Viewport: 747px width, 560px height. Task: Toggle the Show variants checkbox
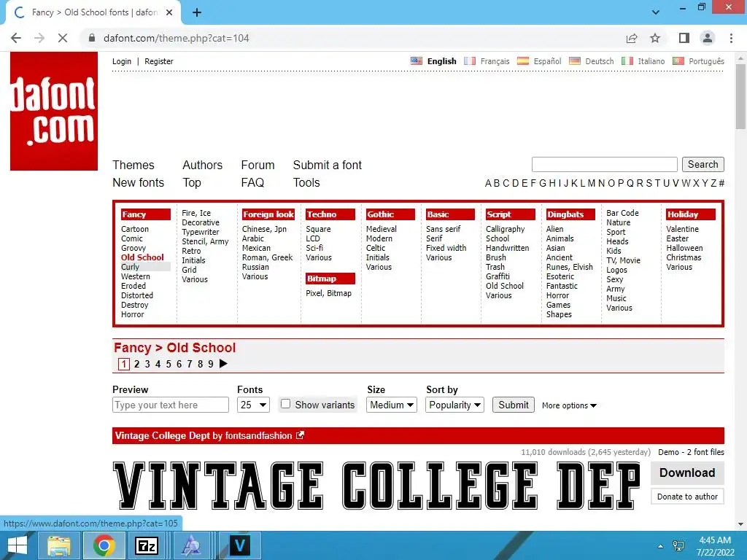point(285,404)
